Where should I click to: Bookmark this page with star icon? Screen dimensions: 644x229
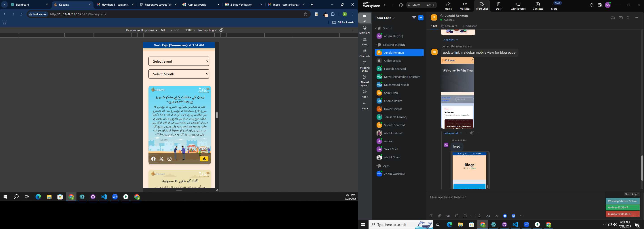pyautogui.click(x=305, y=14)
